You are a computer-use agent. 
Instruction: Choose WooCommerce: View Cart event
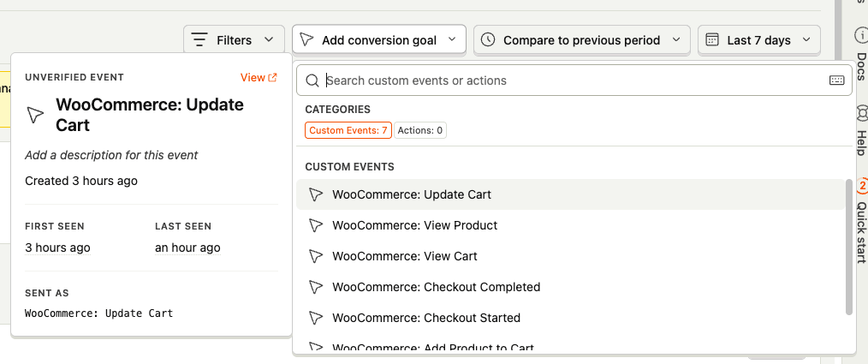pos(571,257)
